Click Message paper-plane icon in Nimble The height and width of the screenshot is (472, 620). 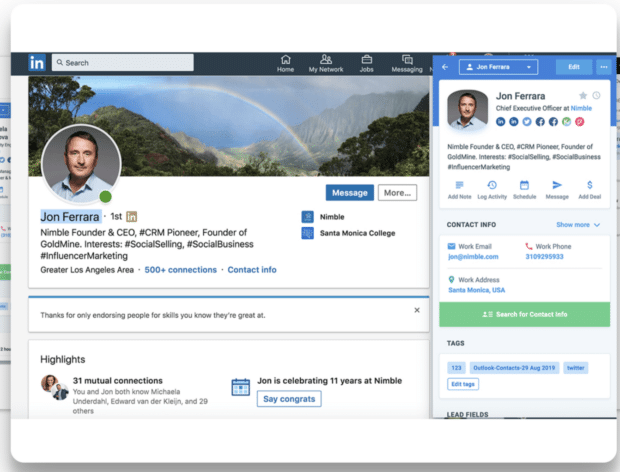coord(557,185)
